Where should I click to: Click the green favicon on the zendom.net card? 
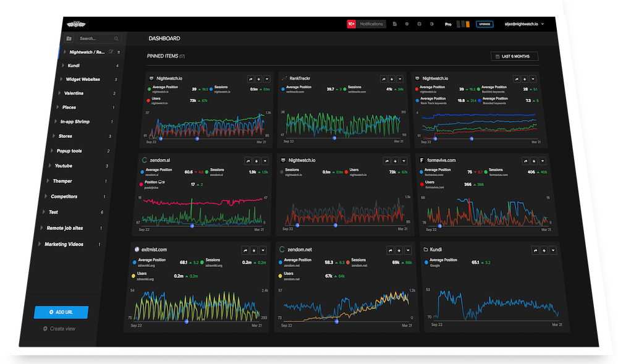click(x=282, y=250)
